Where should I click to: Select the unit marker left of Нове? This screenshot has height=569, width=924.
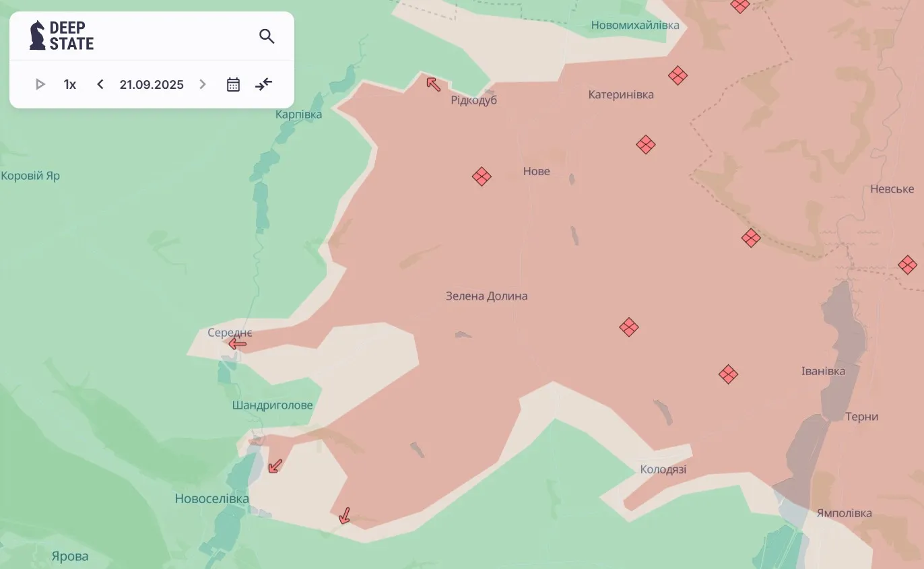(482, 176)
